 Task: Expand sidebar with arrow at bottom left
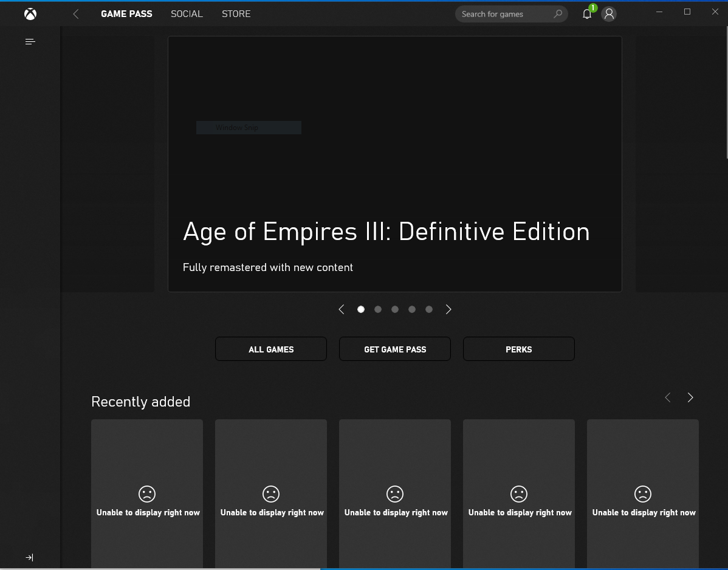click(x=29, y=557)
